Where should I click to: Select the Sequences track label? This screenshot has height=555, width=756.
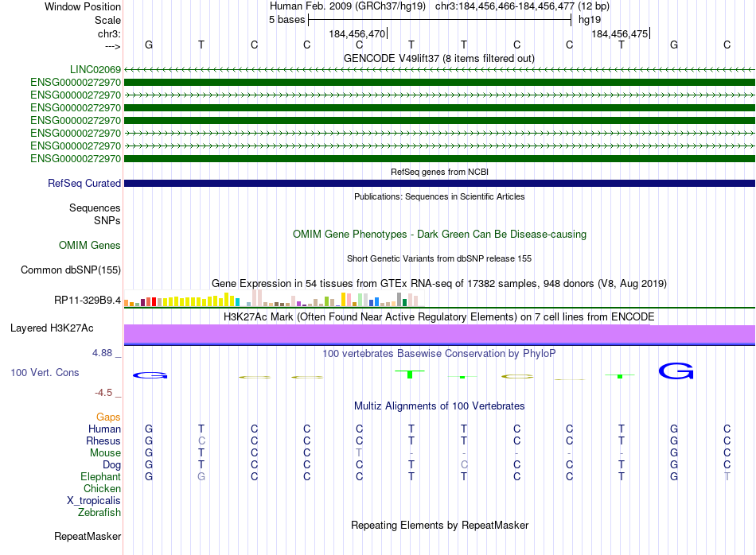pyautogui.click(x=95, y=208)
